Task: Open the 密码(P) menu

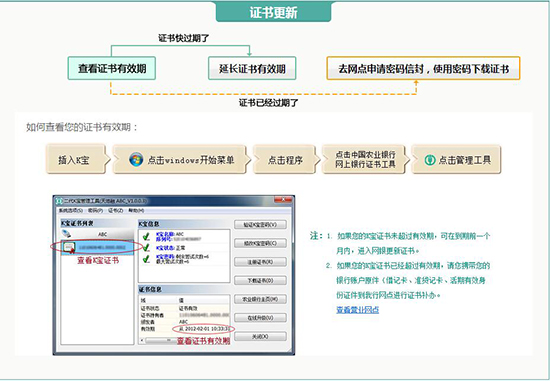Action: point(95,210)
